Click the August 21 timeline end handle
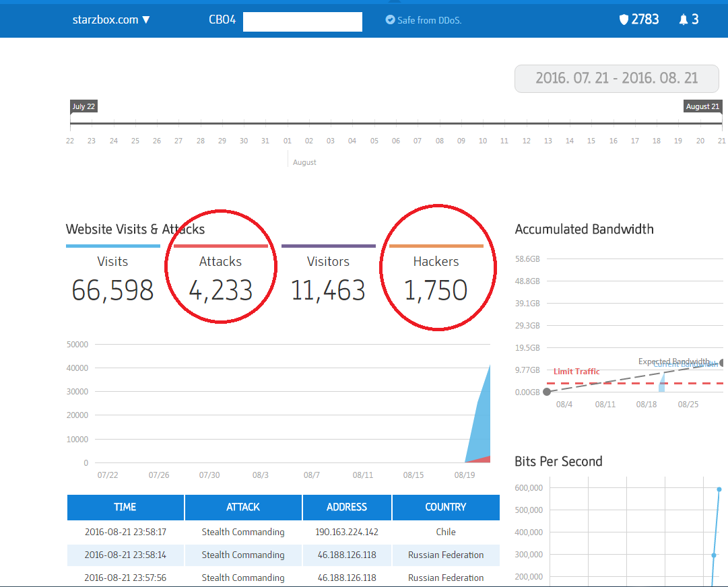This screenshot has width=728, height=587. point(702,106)
